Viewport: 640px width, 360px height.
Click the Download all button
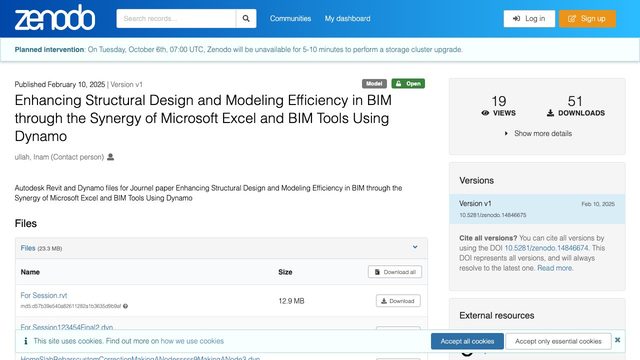coord(395,272)
